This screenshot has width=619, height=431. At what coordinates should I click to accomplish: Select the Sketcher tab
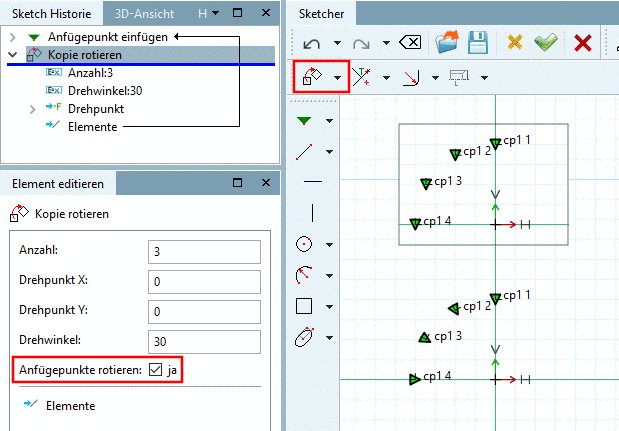pos(321,14)
